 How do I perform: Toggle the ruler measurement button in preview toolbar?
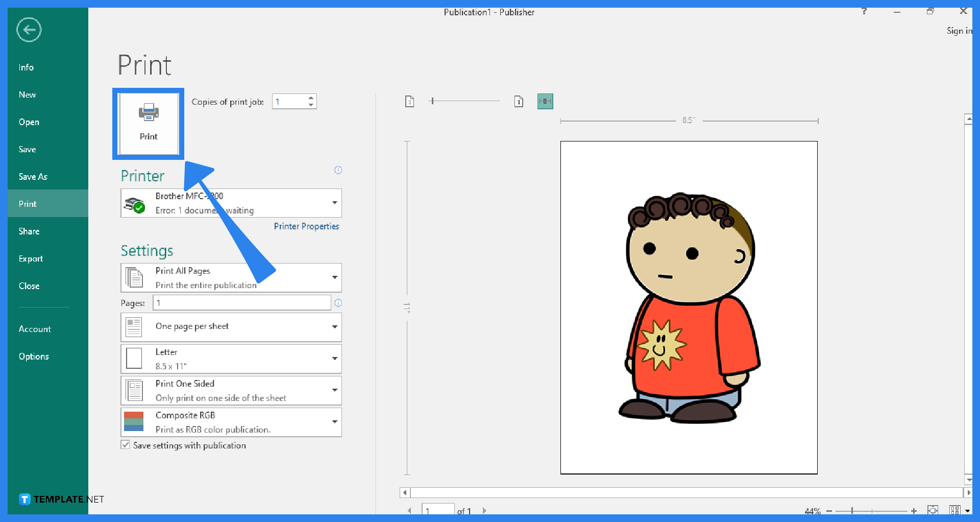coord(545,101)
